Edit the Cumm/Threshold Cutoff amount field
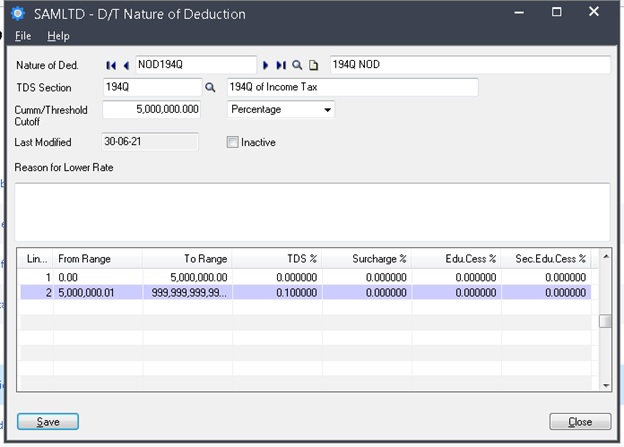 tap(152, 109)
